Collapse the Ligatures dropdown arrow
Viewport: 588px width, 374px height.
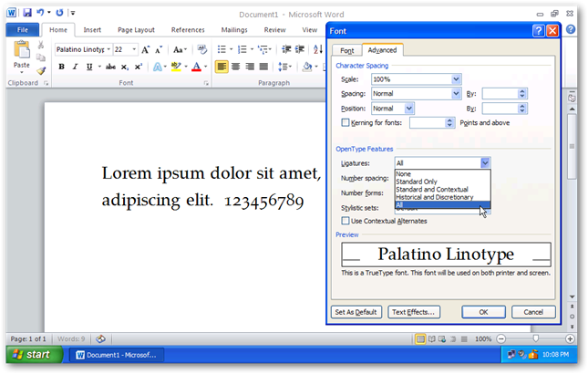(x=485, y=162)
